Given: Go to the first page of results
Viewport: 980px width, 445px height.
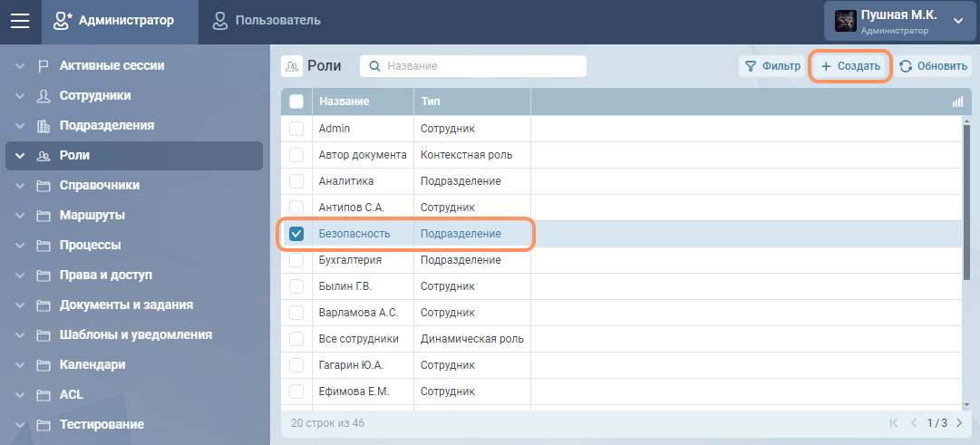Looking at the screenshot, I should 894,422.
